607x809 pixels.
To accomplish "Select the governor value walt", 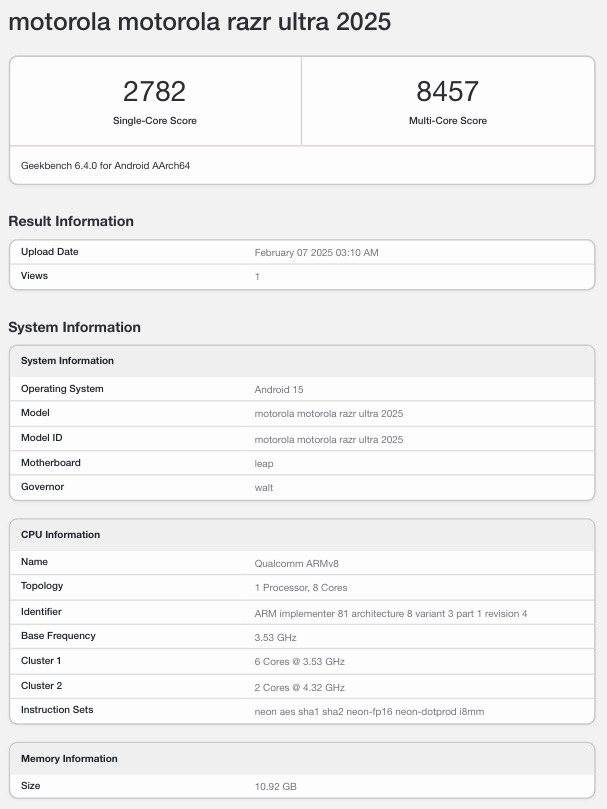I will tap(264, 488).
